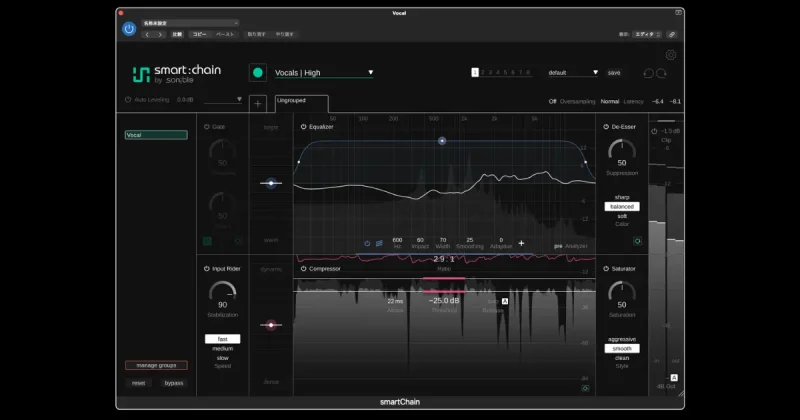This screenshot has width=800, height=420.
Task: Redo with the clockwise arrow icon
Action: click(x=661, y=73)
